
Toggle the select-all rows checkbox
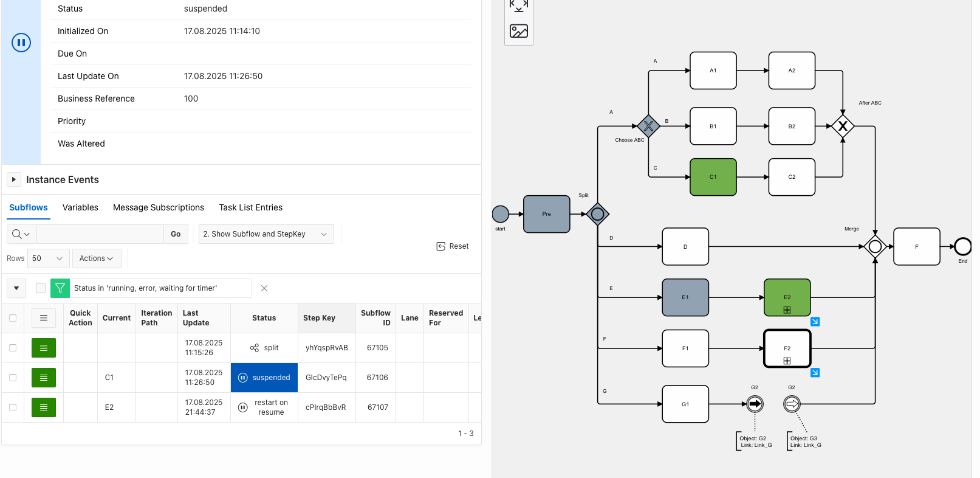click(13, 318)
